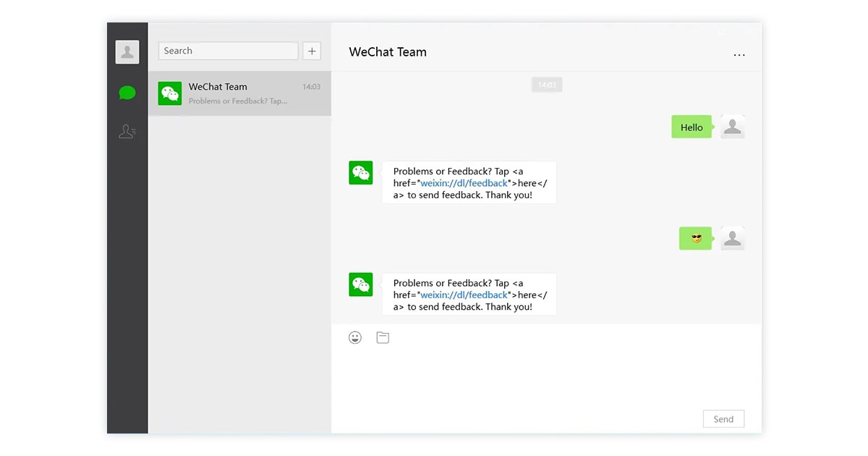Click inside the message composing area
The image size is (868, 456).
546,376
